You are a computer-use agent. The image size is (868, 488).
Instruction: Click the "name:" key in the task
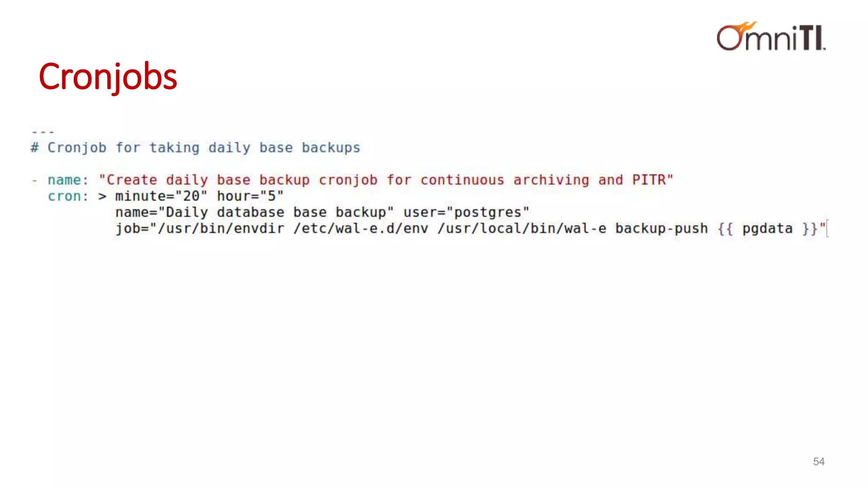point(68,180)
